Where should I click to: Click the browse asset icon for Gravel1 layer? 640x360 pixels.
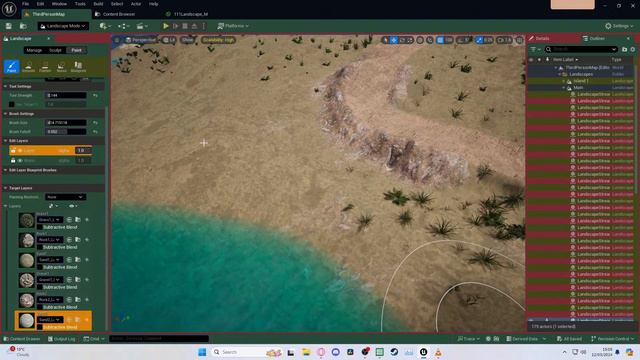pyautogui.click(x=78, y=280)
